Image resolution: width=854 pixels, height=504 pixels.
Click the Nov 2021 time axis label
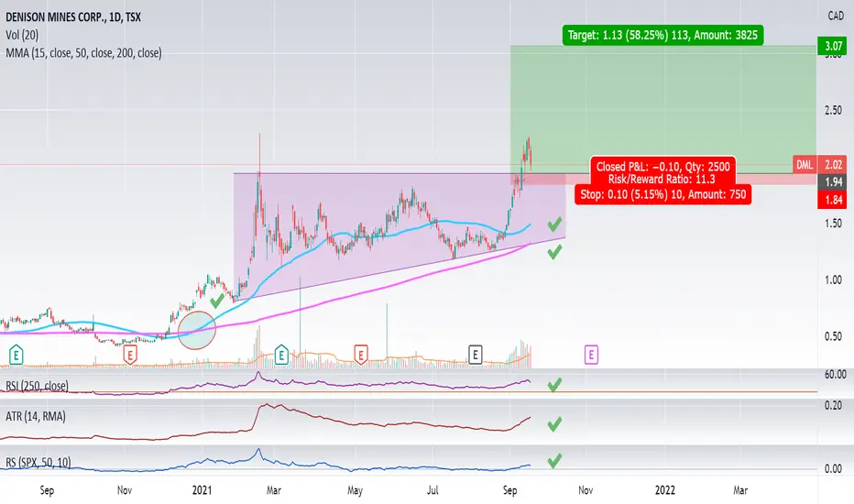tap(586, 490)
